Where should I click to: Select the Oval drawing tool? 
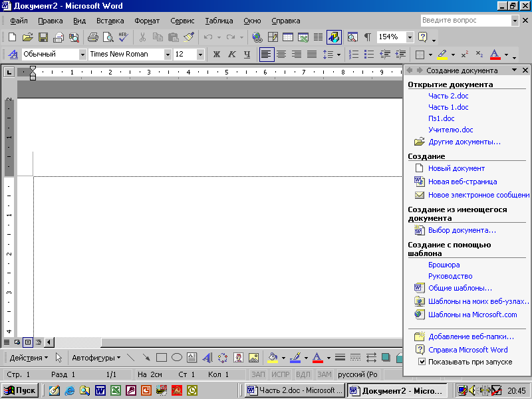[177, 358]
